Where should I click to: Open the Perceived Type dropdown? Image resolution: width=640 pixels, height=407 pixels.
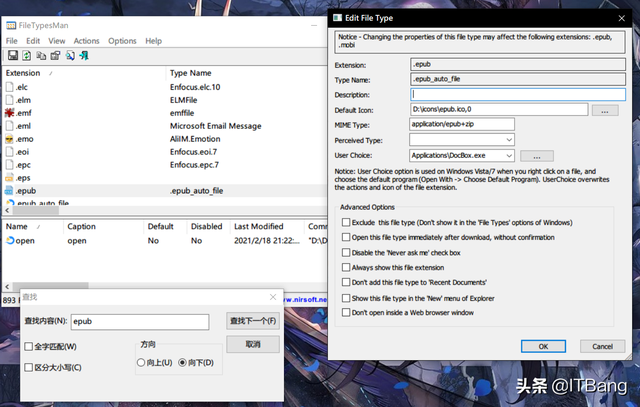click(508, 141)
